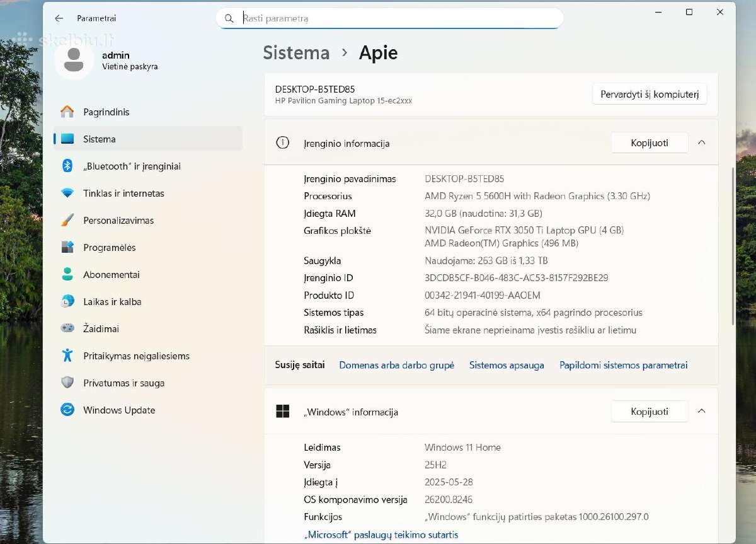Click the Privatumas ir sauga shield icon

coord(67,383)
